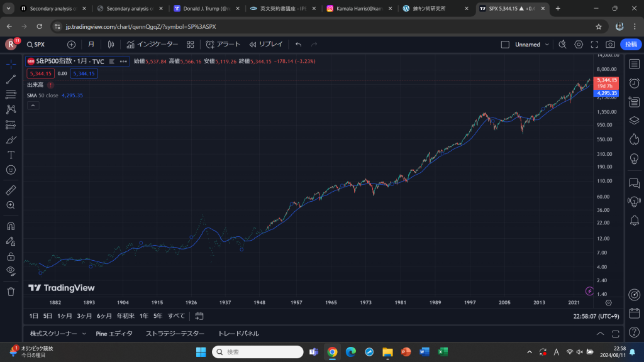Lock all drawings using the padlock toggle
The width and height of the screenshot is (644, 362).
tap(11, 255)
